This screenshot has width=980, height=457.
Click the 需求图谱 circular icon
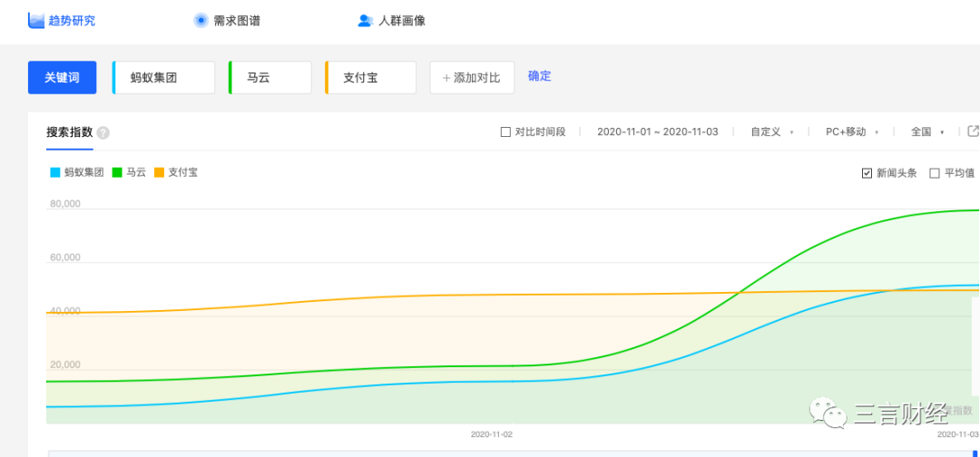pos(201,21)
